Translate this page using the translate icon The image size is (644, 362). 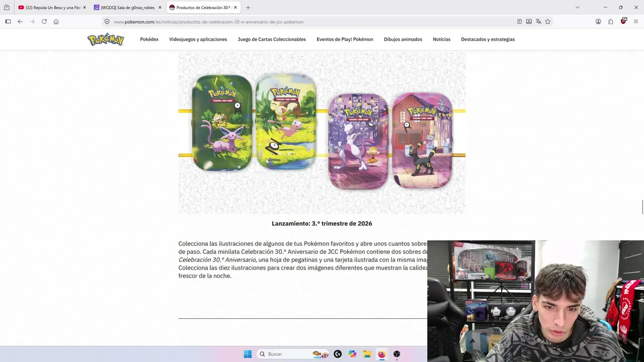pos(538,22)
